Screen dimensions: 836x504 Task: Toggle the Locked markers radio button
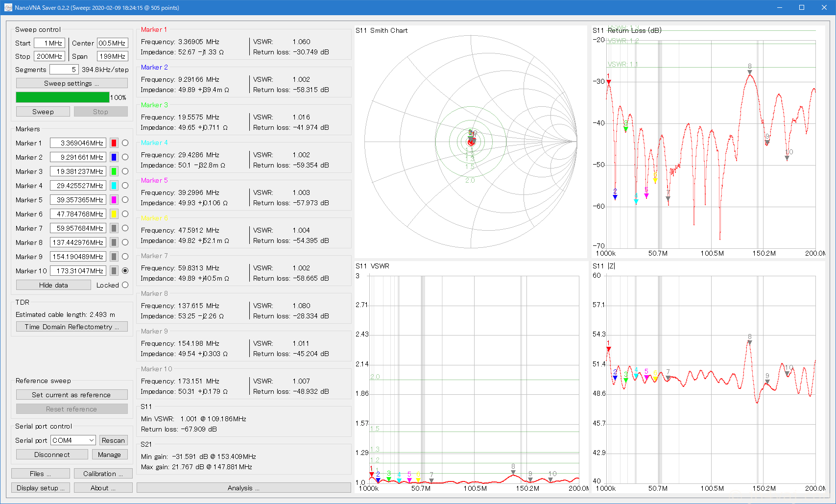coord(125,285)
